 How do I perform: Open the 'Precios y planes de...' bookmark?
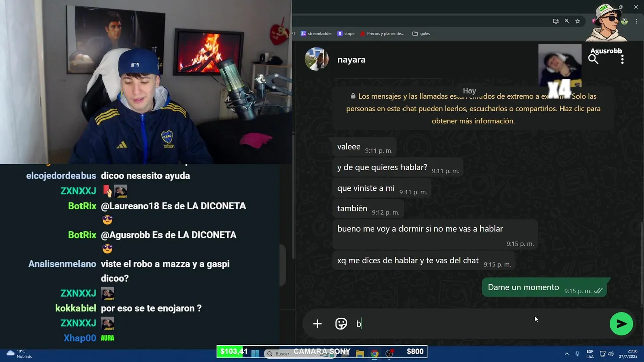[x=382, y=34]
